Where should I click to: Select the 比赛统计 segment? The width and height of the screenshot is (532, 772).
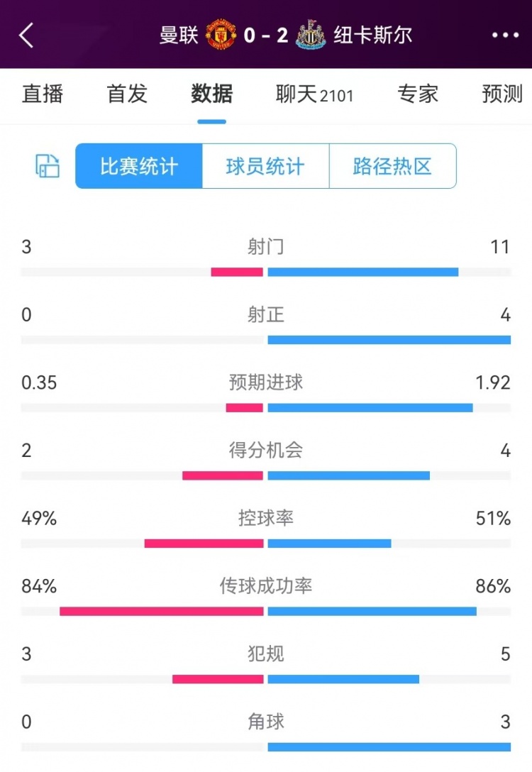[x=139, y=167]
